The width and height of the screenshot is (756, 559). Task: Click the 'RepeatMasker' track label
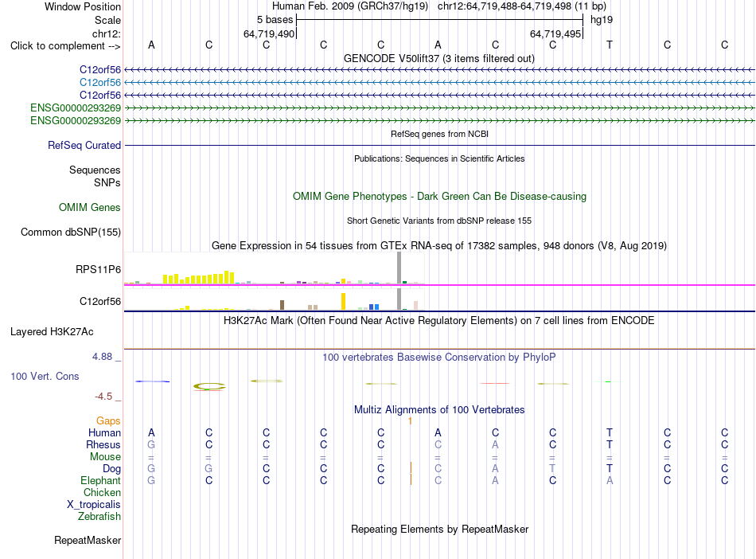[88, 540]
